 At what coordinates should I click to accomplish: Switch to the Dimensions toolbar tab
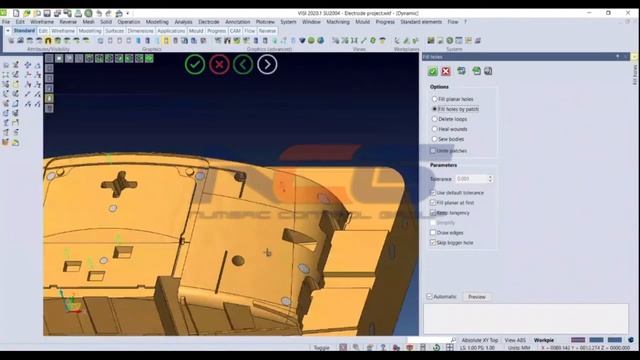[x=140, y=31]
